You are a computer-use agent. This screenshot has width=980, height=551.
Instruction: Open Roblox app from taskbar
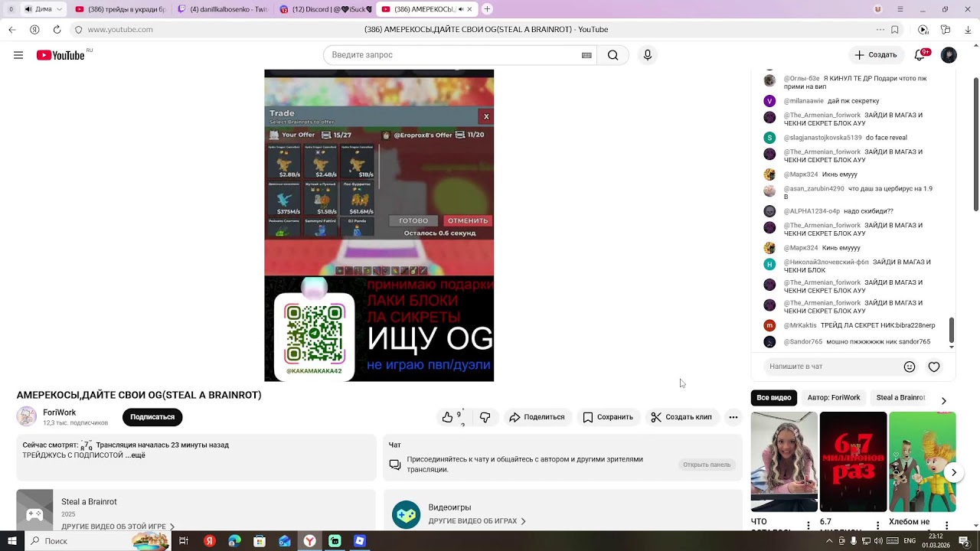click(360, 541)
